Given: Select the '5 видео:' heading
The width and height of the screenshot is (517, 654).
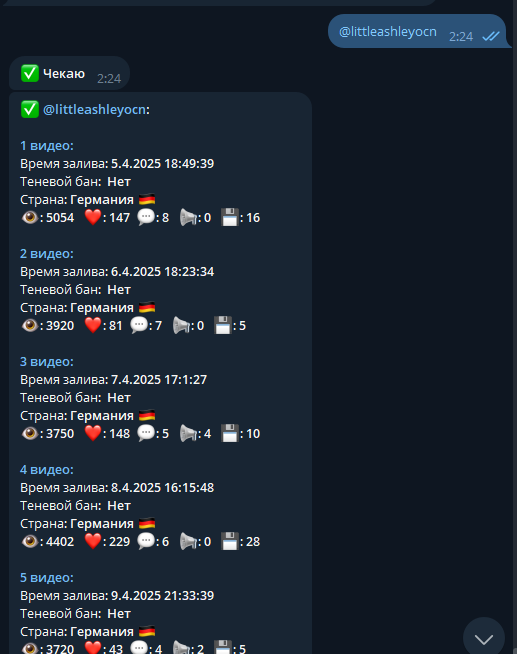Looking at the screenshot, I should (x=47, y=578).
